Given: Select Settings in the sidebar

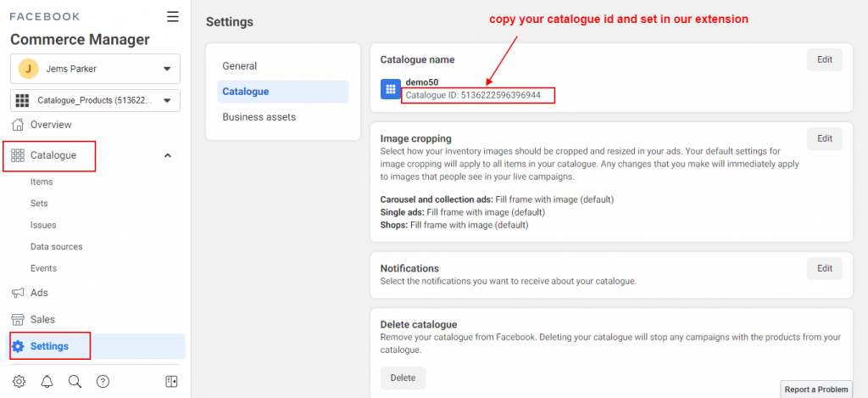Looking at the screenshot, I should pyautogui.click(x=95, y=346).
